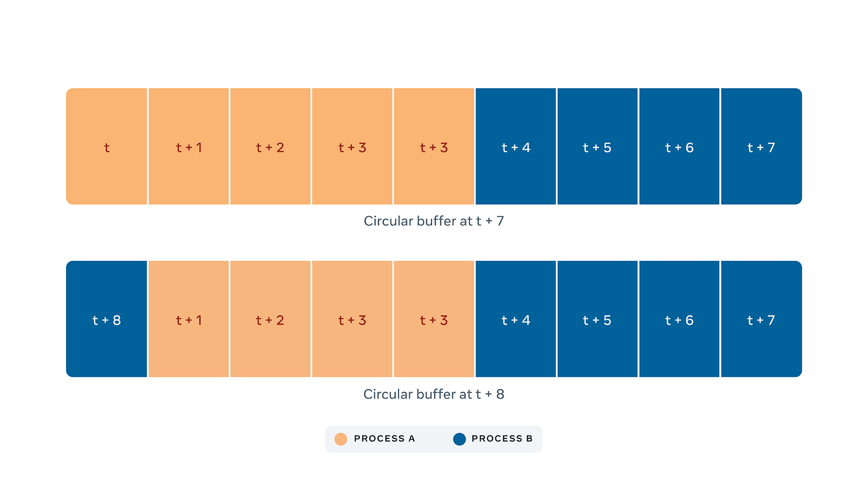This screenshot has height=488, width=868.
Task: Click "t + 4" cell in top buffer
Action: [x=516, y=146]
